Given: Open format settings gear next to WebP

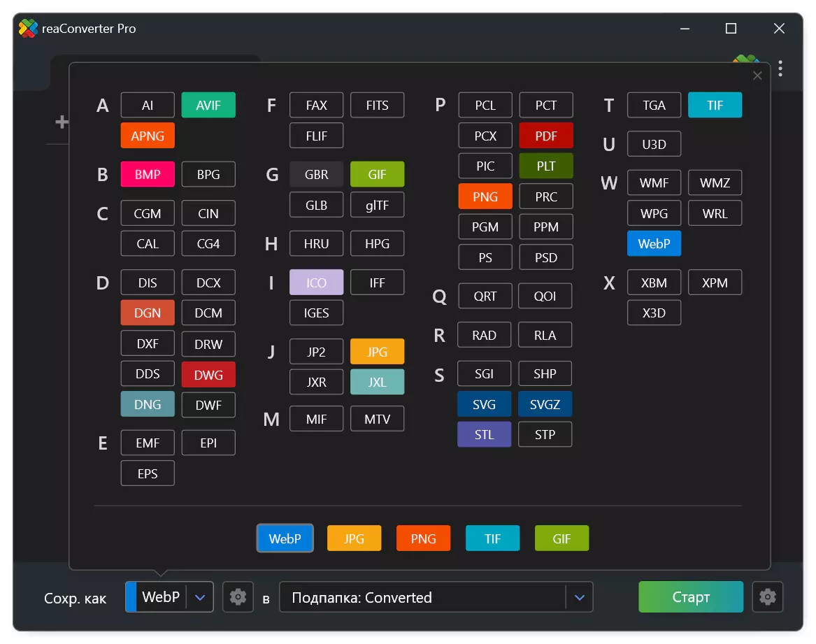Looking at the screenshot, I should point(238,596).
